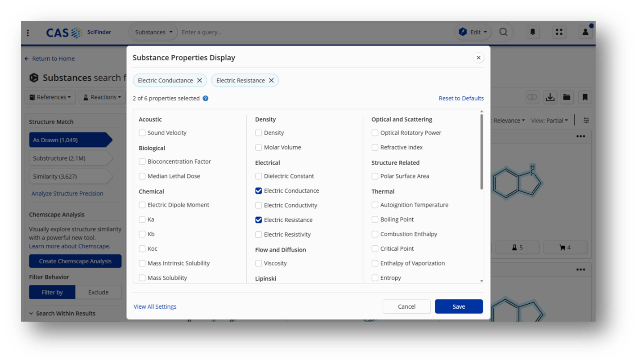Check the Sound Velocity checkbox

[142, 132]
